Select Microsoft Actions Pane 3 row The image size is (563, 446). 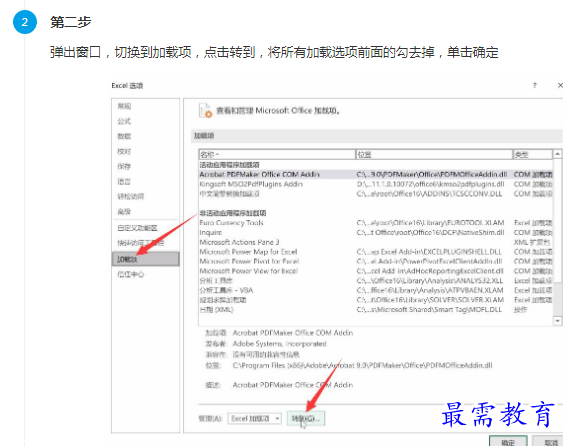(376, 242)
